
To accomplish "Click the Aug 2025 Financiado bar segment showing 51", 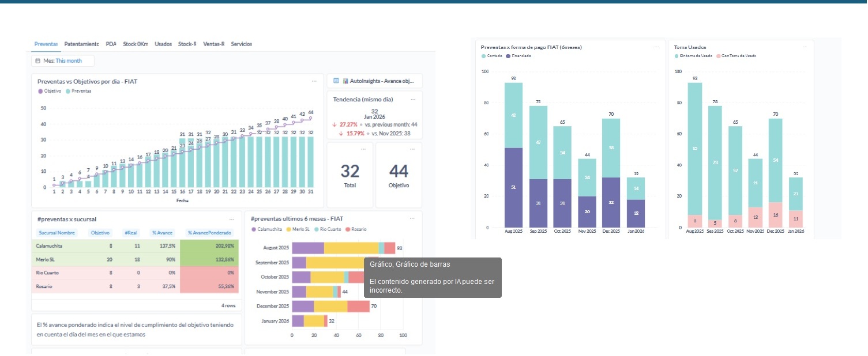I will (x=513, y=187).
